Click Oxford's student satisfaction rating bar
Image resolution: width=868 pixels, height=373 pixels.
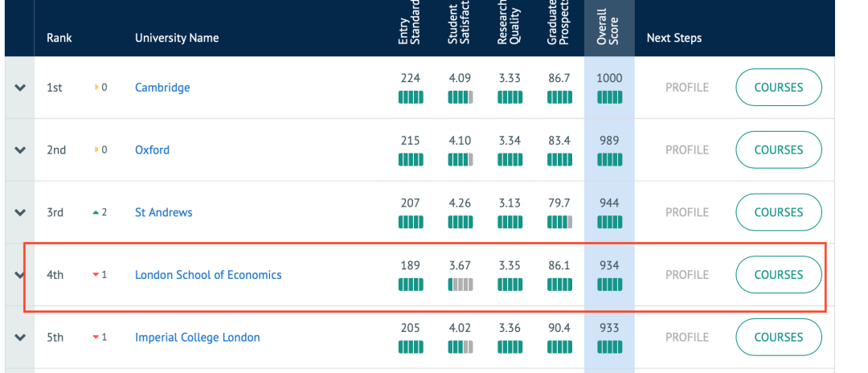[460, 160]
